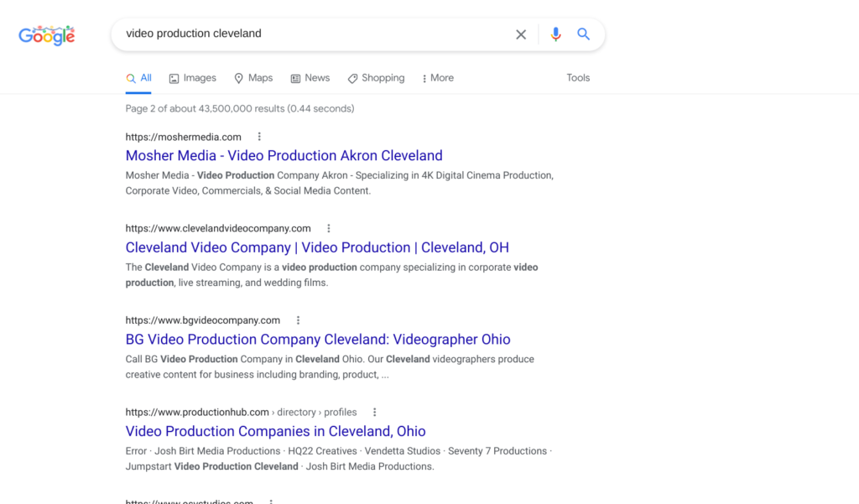Open Cleveland Video Company result link

317,247
